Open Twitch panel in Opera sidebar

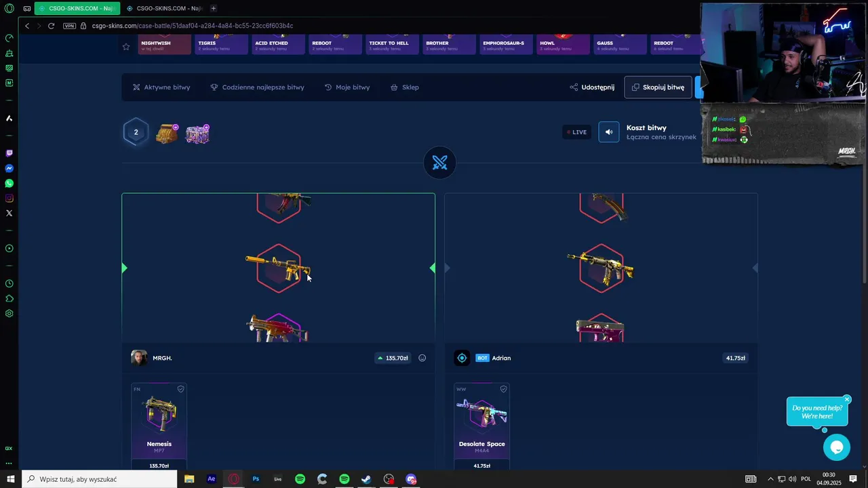9,153
